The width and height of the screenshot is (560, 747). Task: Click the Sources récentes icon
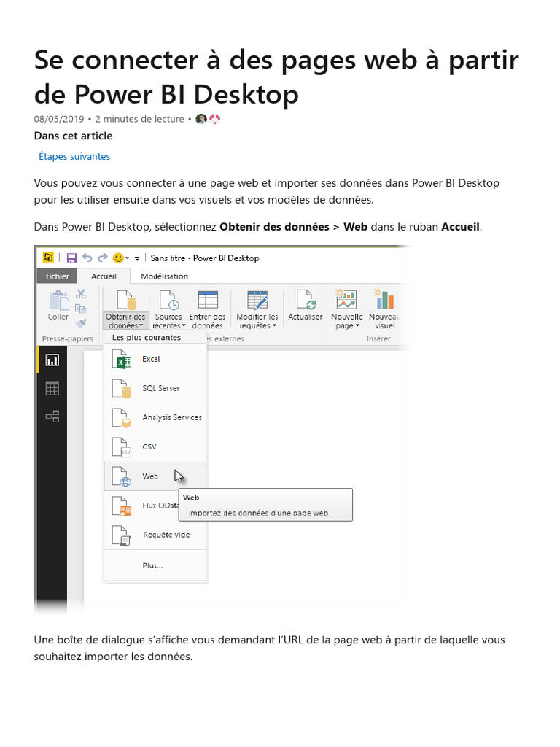pyautogui.click(x=168, y=300)
